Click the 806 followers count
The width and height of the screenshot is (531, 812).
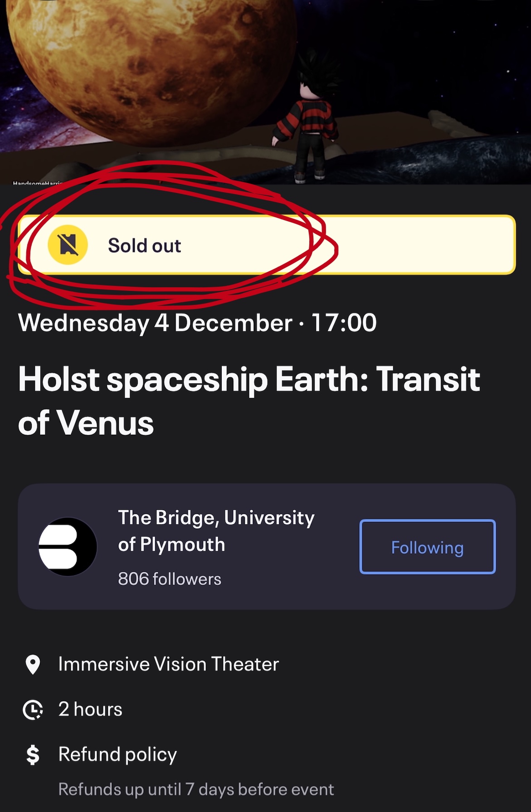click(x=170, y=579)
